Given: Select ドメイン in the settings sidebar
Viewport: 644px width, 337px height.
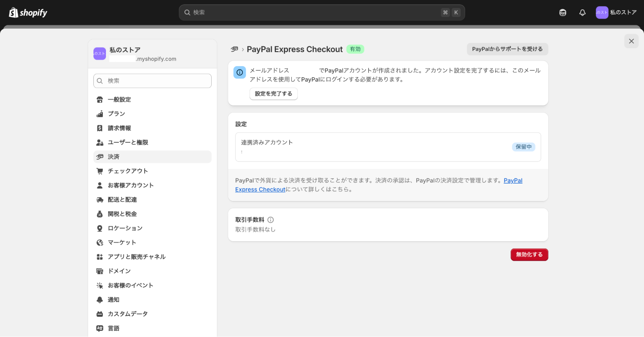Looking at the screenshot, I should [119, 271].
